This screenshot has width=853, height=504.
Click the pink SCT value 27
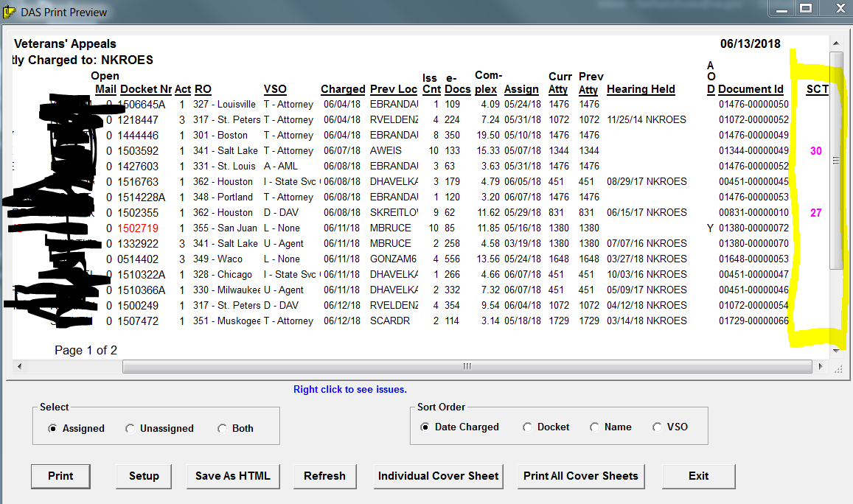point(816,213)
